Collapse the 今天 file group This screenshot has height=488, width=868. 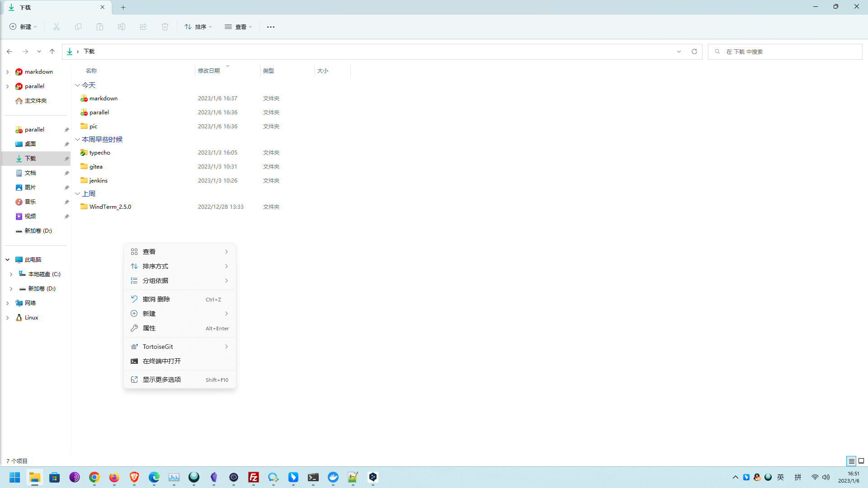77,85
